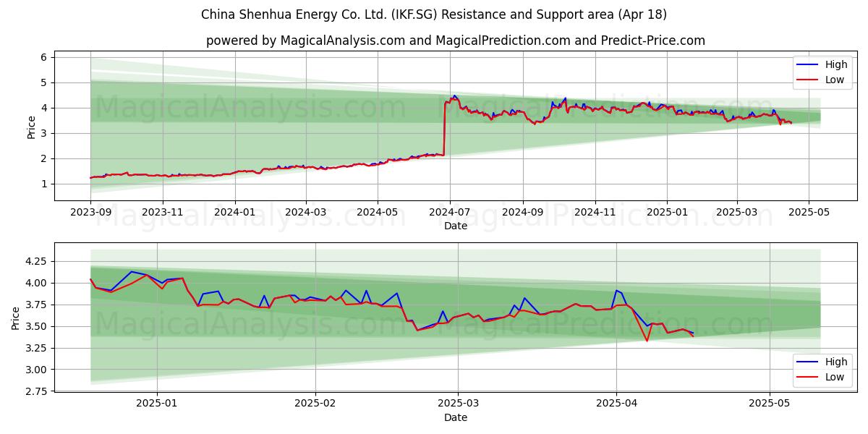Click the 3.50 value on bottom price axis
The height and width of the screenshot is (434, 868).
[x=35, y=326]
